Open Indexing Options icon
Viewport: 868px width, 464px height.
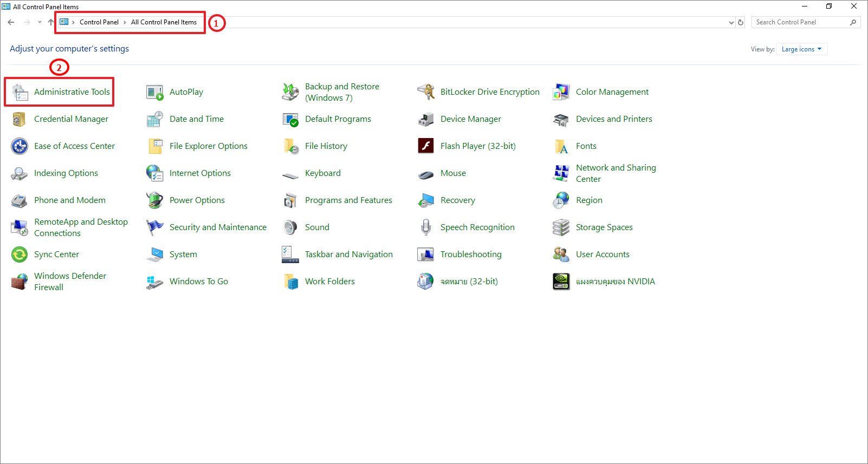[20, 173]
